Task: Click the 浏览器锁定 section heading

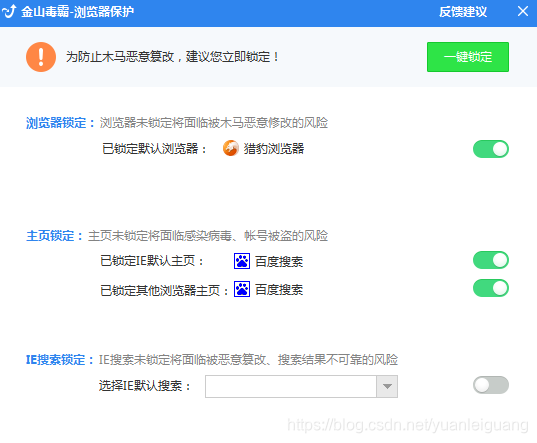Action: pyautogui.click(x=60, y=123)
